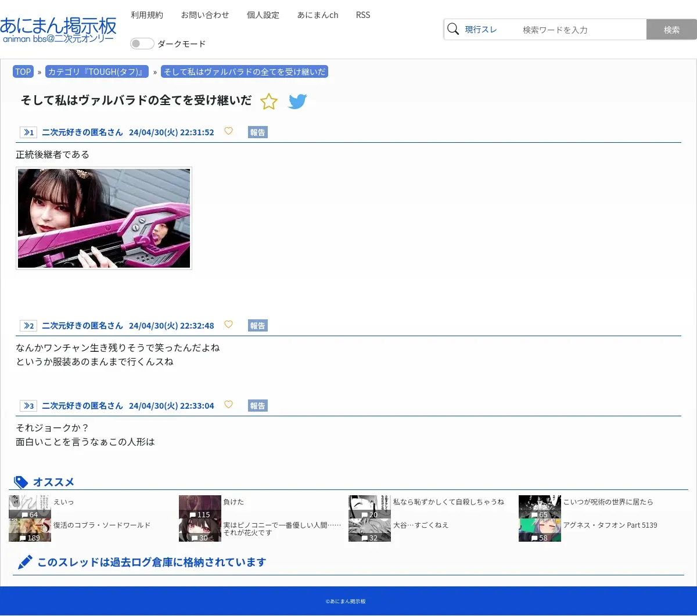Click the >>3 post number anchor
The width and height of the screenshot is (697, 616).
[x=28, y=406]
